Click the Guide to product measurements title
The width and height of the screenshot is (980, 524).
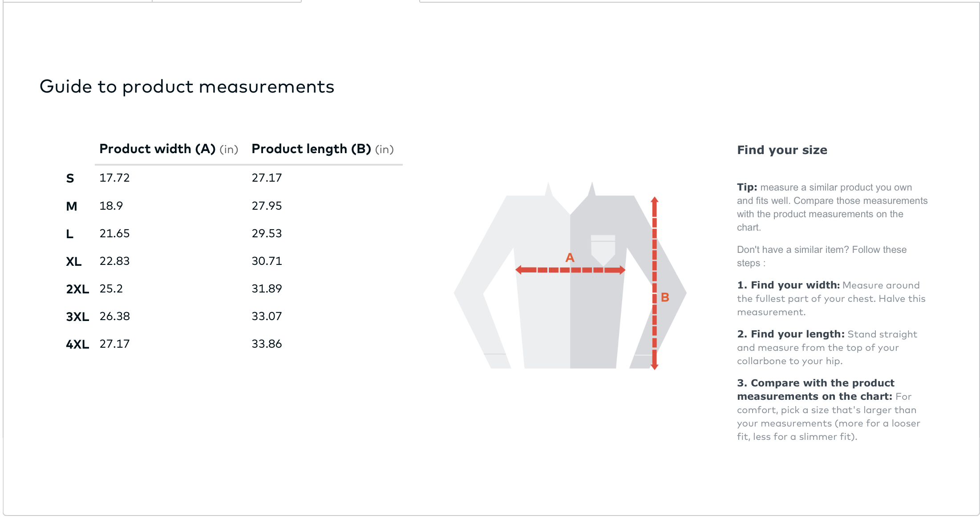coord(187,86)
